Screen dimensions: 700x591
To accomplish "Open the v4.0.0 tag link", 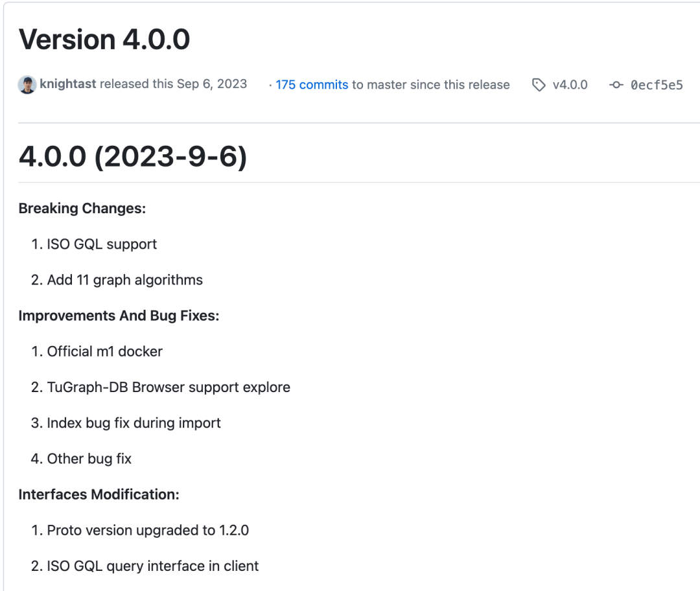I will pos(570,85).
